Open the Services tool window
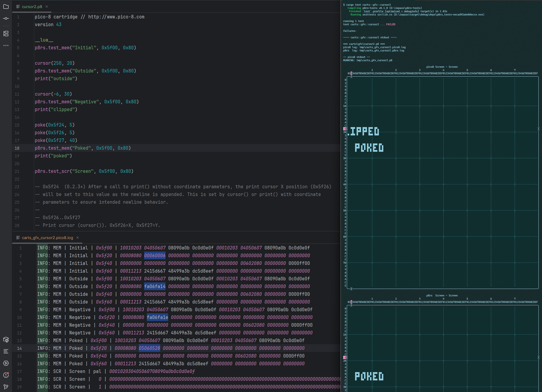 tap(6, 363)
